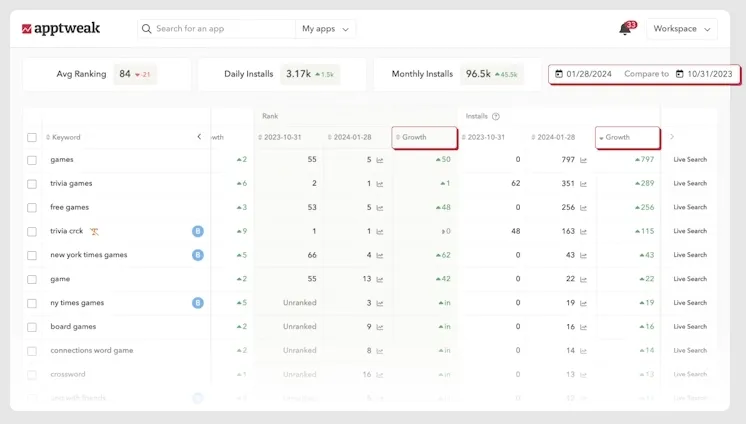
Task: Open the notifications bell icon
Action: (625, 29)
